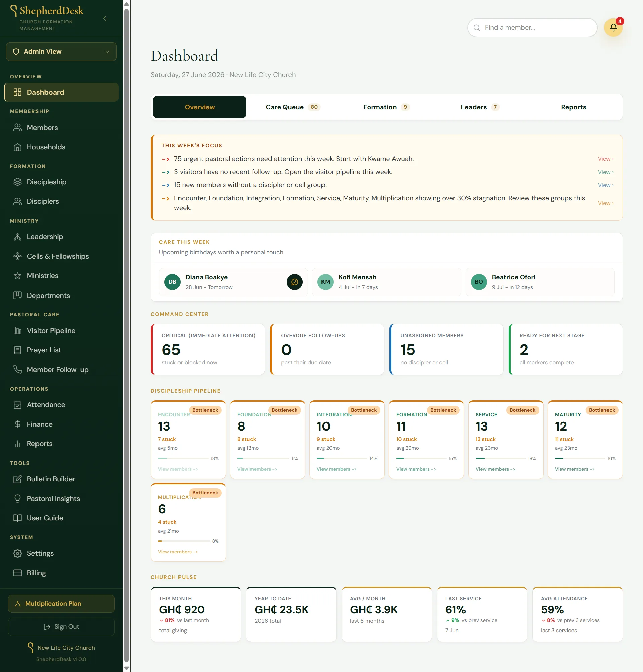Click the GH₵ 23.5K year to date value
This screenshot has height=672, width=643.
[x=281, y=610]
